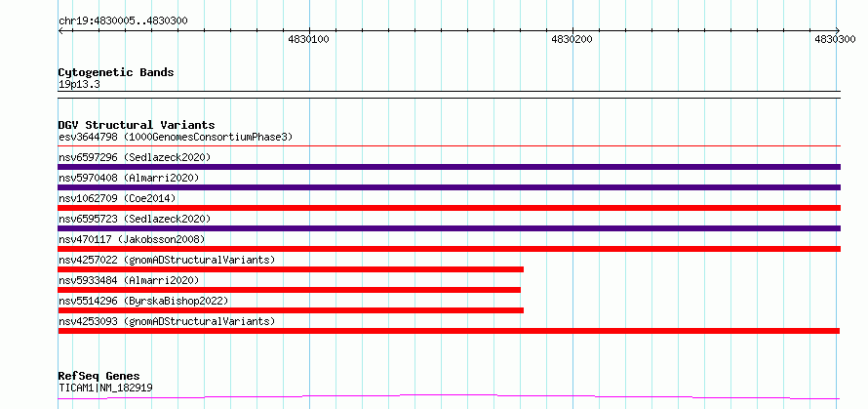
Task: Click the 4830100 ruler position label
Action: [308, 39]
